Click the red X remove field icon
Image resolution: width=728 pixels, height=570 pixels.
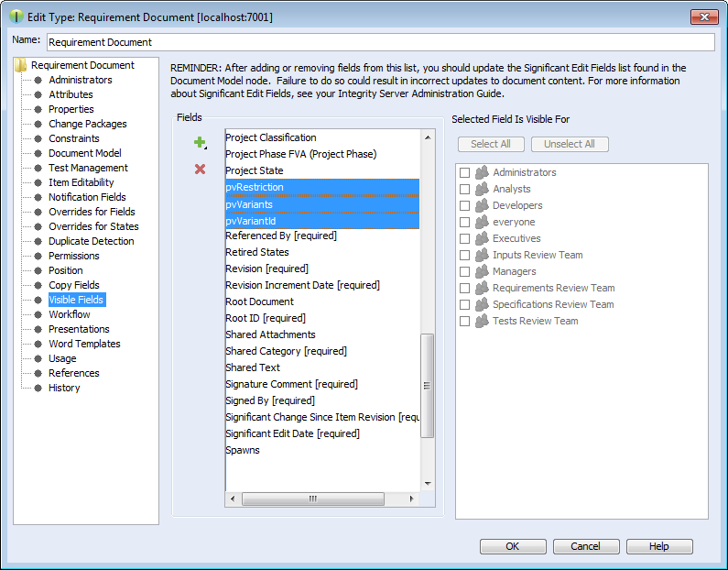pyautogui.click(x=200, y=170)
